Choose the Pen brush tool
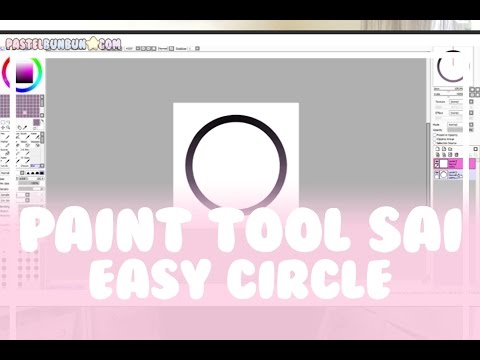 point(5,136)
